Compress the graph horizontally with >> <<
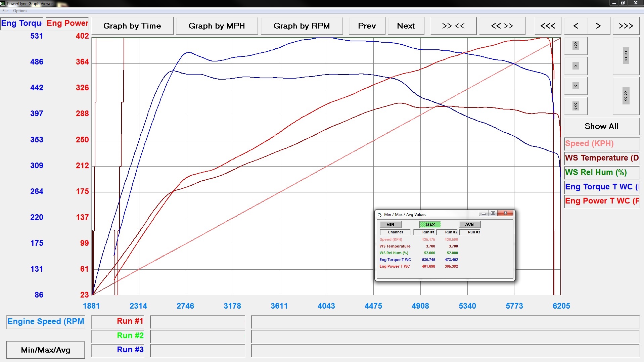 tap(453, 26)
